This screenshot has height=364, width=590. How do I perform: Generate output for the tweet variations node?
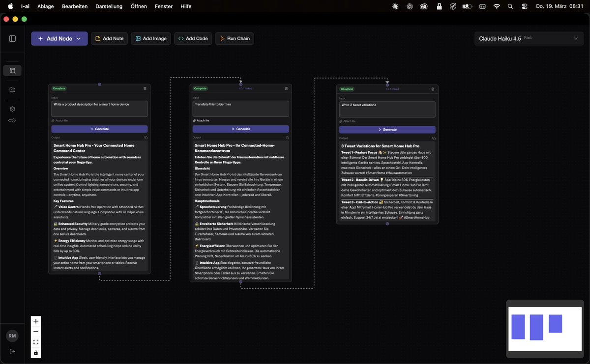click(x=387, y=130)
